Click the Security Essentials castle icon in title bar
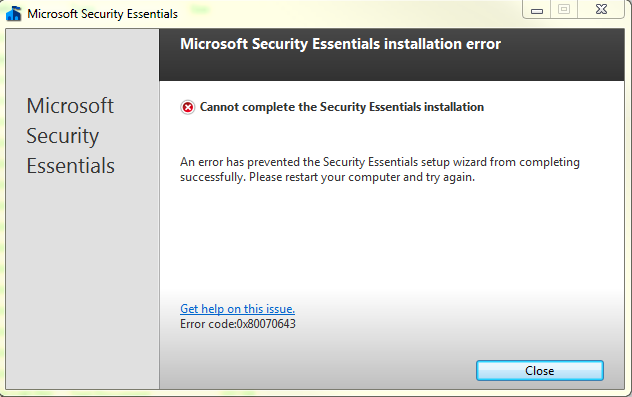 pos(14,14)
